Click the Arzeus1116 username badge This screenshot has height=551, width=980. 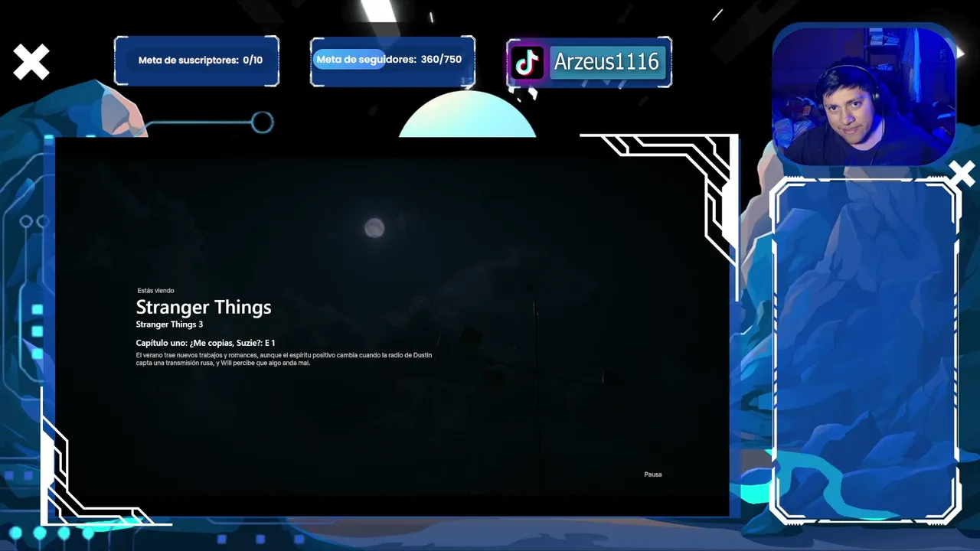click(606, 62)
